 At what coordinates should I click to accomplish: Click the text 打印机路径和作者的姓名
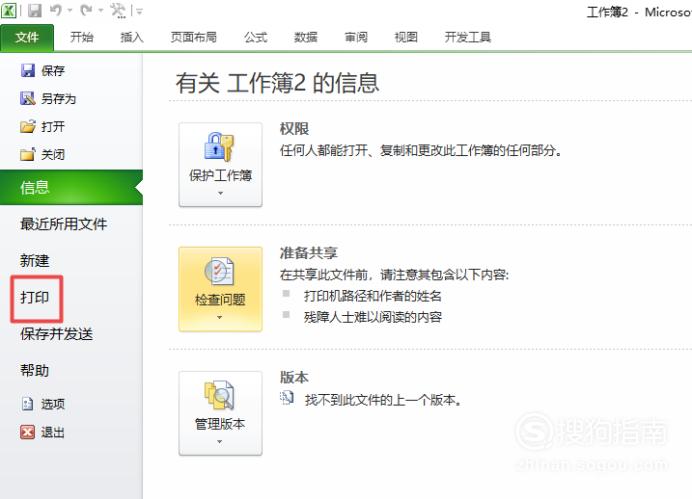point(372,296)
